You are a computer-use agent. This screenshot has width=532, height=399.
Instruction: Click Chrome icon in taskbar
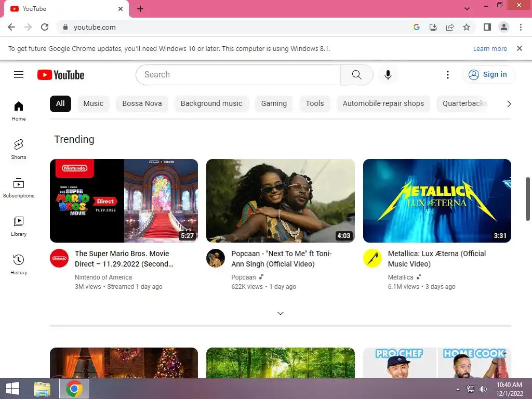74,389
